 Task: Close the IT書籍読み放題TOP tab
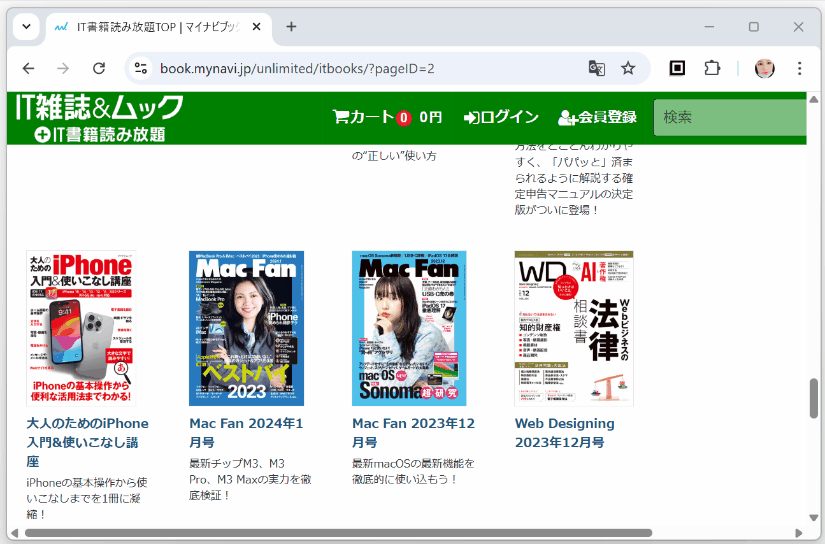click(x=257, y=26)
